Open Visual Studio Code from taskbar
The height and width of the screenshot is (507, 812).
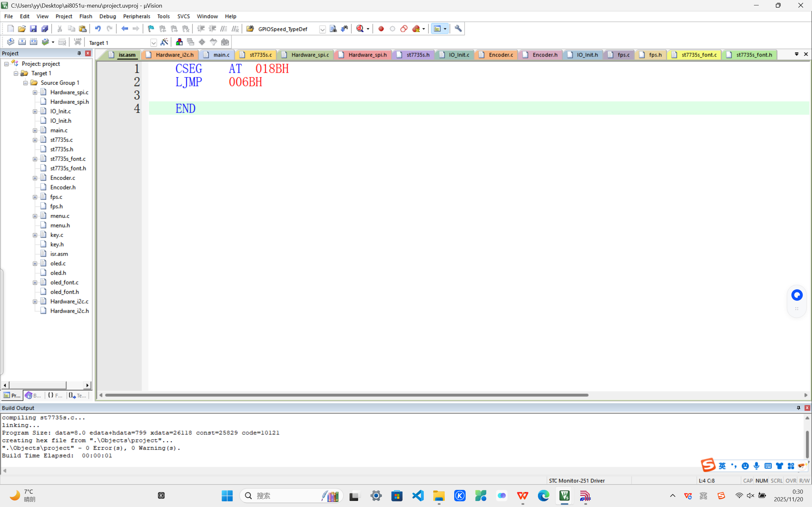[418, 496]
